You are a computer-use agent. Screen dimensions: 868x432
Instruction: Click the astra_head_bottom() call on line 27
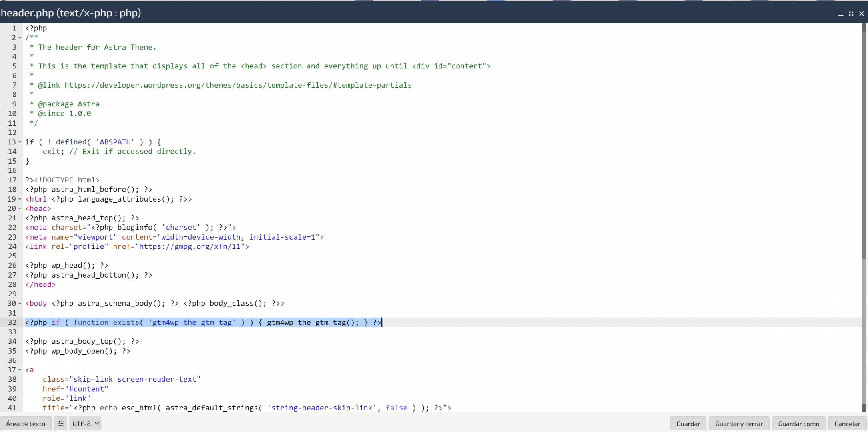[x=95, y=275]
